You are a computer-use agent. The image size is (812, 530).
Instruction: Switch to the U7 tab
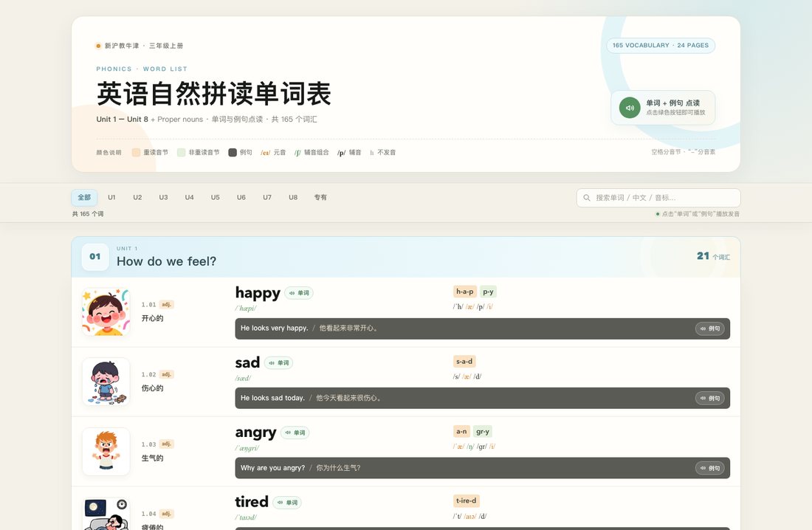(x=267, y=197)
